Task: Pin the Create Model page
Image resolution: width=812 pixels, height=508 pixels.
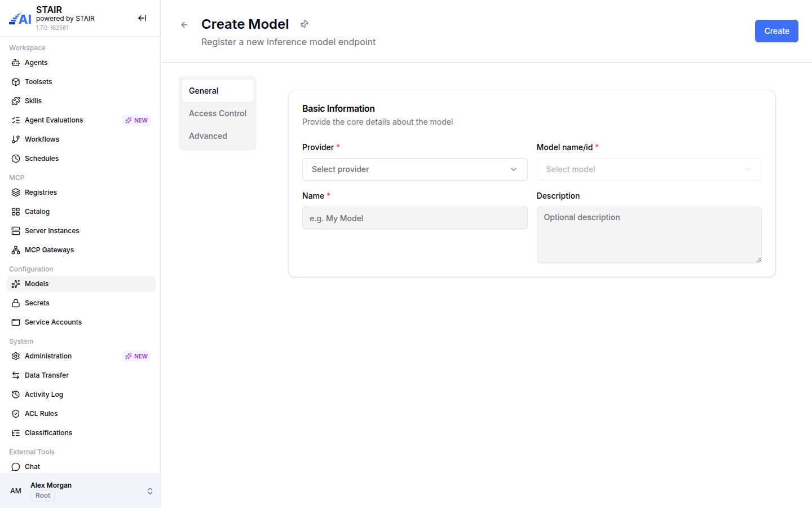Action: tap(304, 24)
